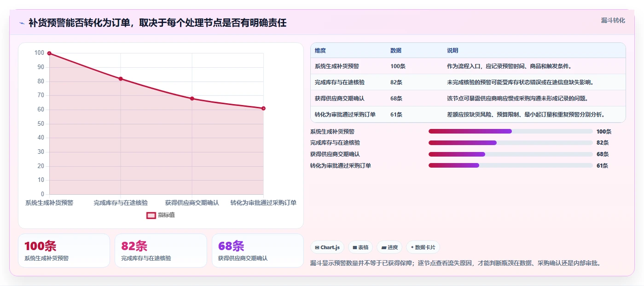Click x-axis label 获得供应商交期确认
644x286 pixels.
point(192,203)
